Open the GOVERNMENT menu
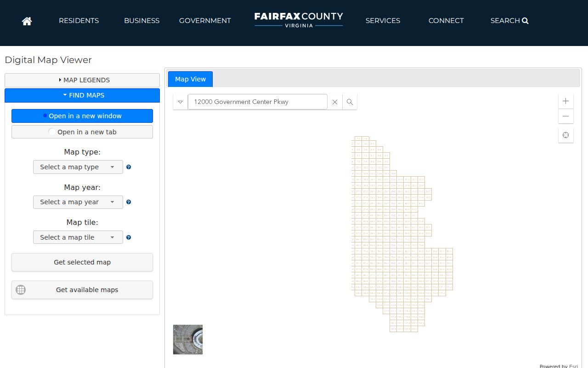This screenshot has width=588, height=368. click(205, 21)
